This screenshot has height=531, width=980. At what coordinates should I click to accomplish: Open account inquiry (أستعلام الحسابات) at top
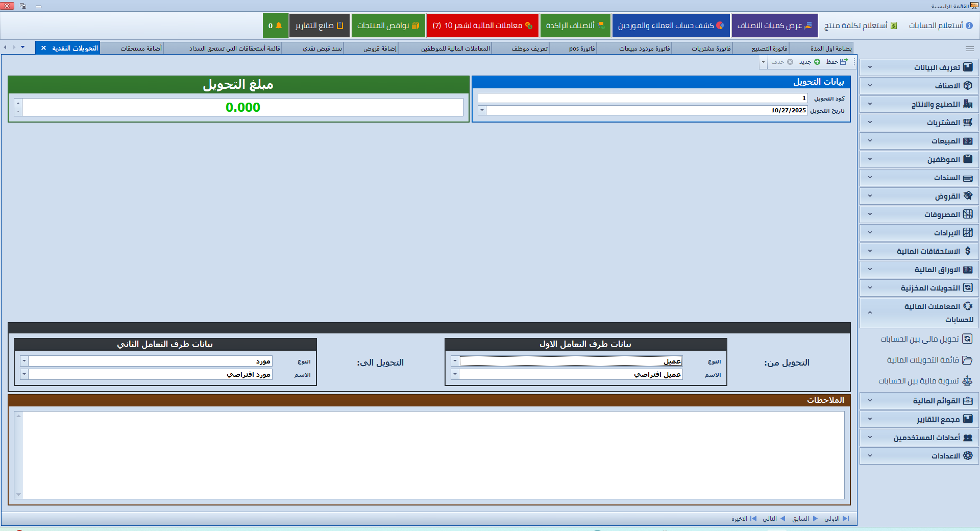940,26
